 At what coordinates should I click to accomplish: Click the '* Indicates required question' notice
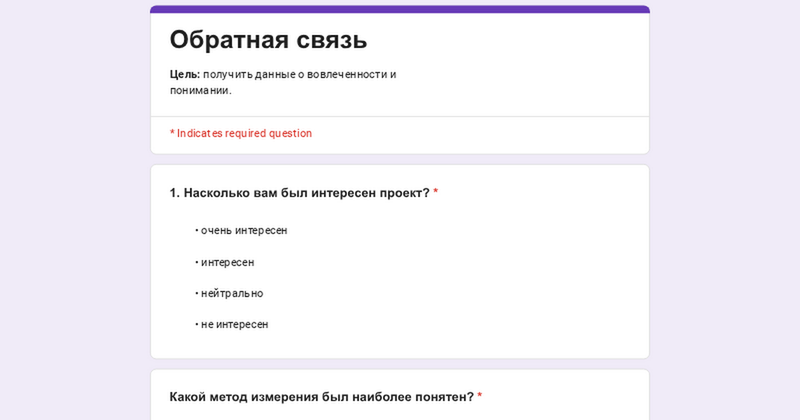click(x=241, y=133)
